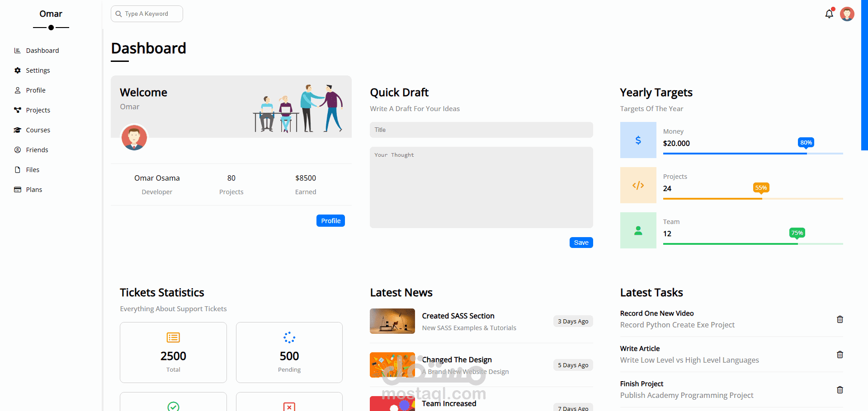The height and width of the screenshot is (411, 868).
Task: Focus the Type A Keyword search field
Action: click(x=147, y=14)
